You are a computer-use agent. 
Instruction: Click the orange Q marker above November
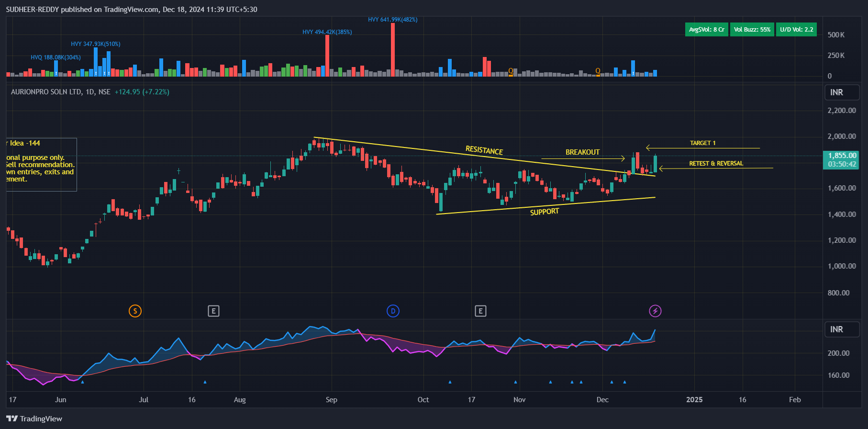pos(511,71)
